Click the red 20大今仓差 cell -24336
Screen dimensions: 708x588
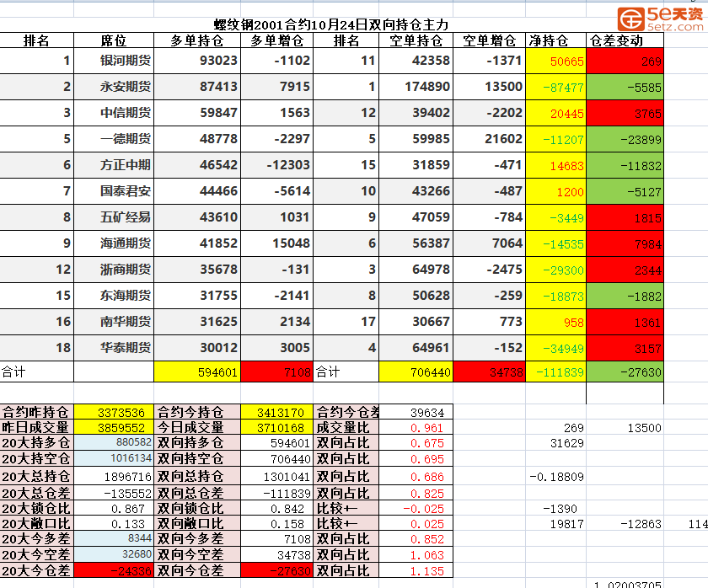(x=114, y=570)
